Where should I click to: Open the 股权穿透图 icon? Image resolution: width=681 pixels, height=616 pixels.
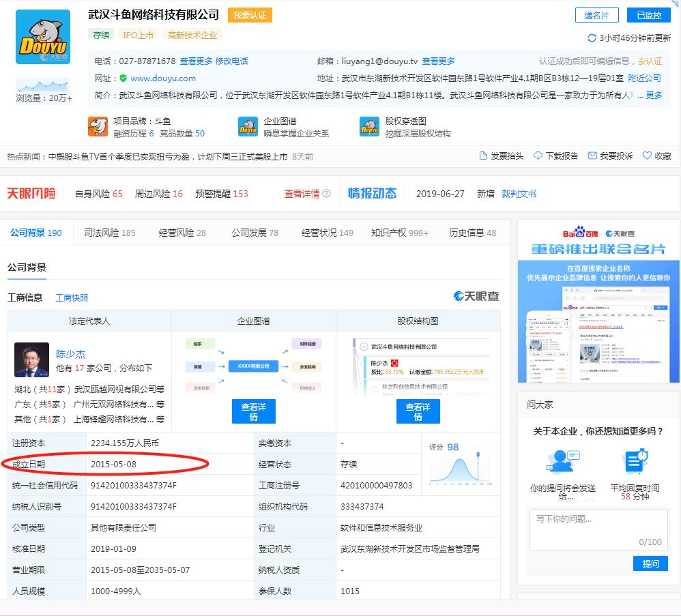coord(369,127)
